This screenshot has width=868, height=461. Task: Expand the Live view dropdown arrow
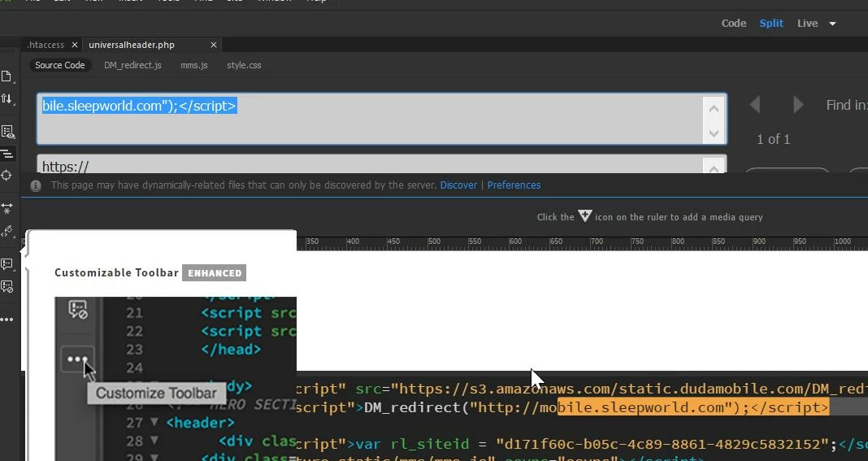832,24
